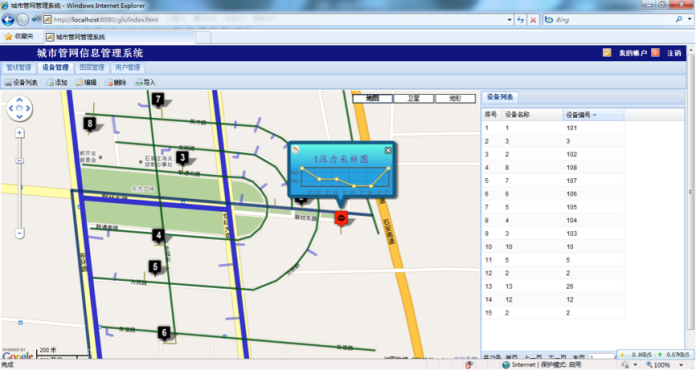Open the 编辑 edit device tool
The width and height of the screenshot is (696, 370).
point(86,83)
